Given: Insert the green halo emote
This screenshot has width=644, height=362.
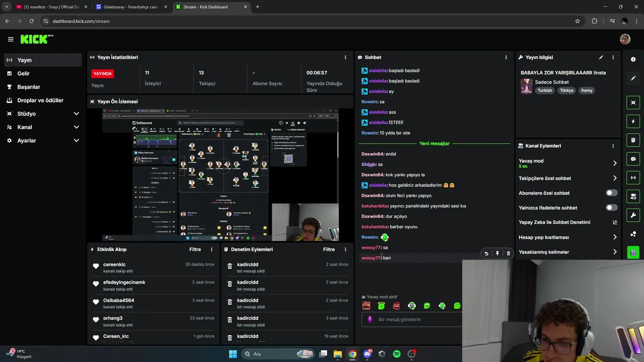Looking at the screenshot, I should [x=381, y=306].
